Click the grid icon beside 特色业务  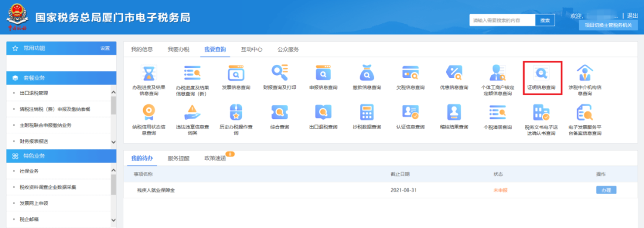click(x=15, y=156)
